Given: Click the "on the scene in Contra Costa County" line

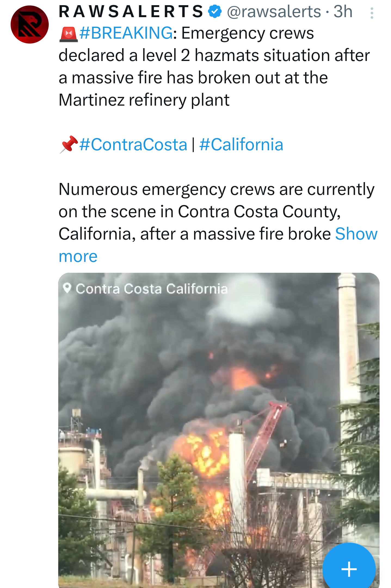Looking at the screenshot, I should tap(199, 212).
